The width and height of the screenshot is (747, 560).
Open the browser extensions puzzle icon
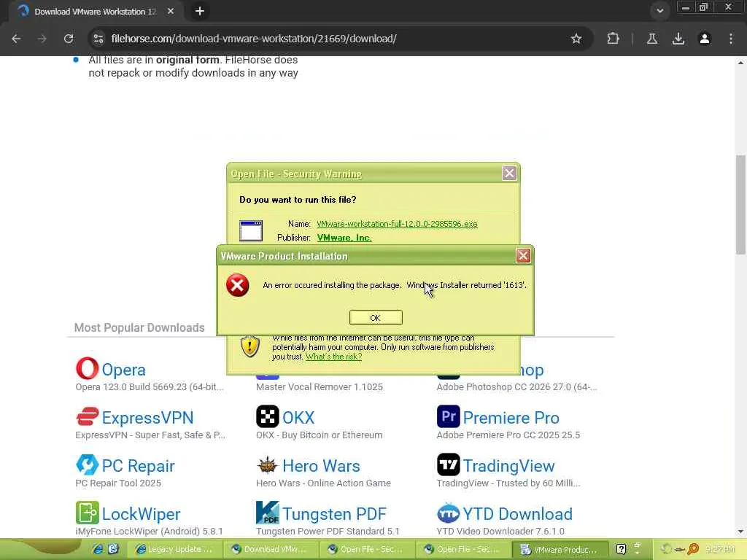613,39
